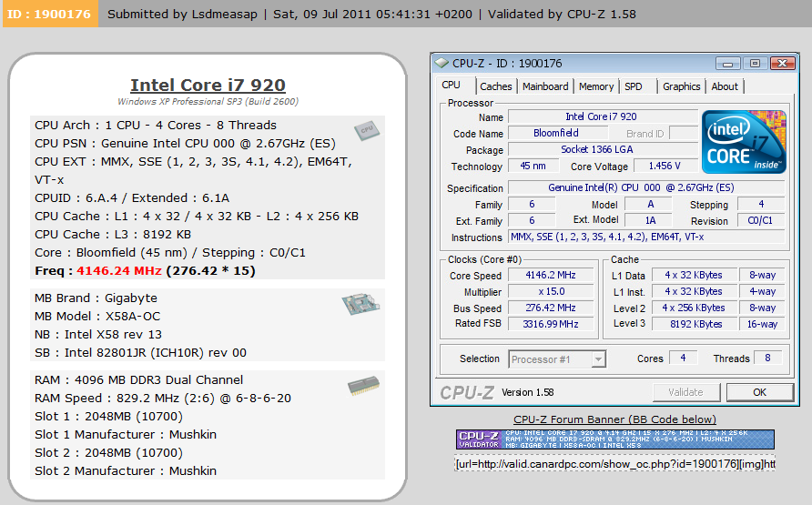Click the Intel Core i7 920 heading link

pyautogui.click(x=208, y=85)
